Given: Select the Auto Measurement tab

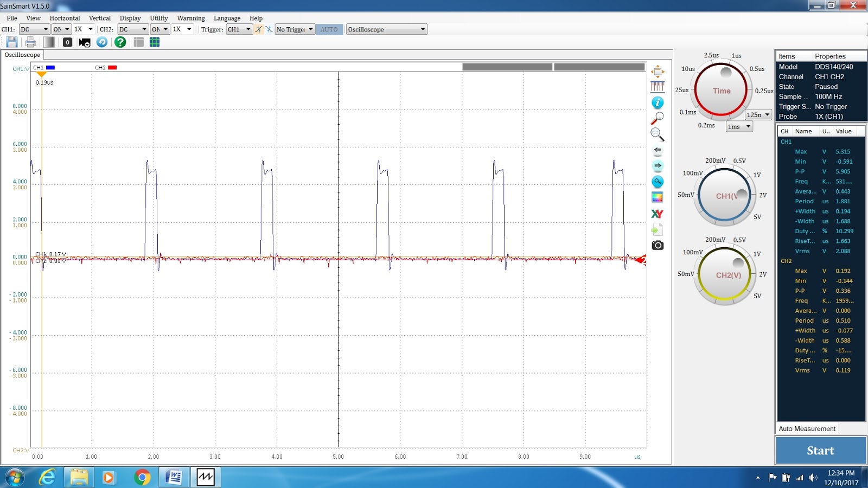Looking at the screenshot, I should pos(807,428).
